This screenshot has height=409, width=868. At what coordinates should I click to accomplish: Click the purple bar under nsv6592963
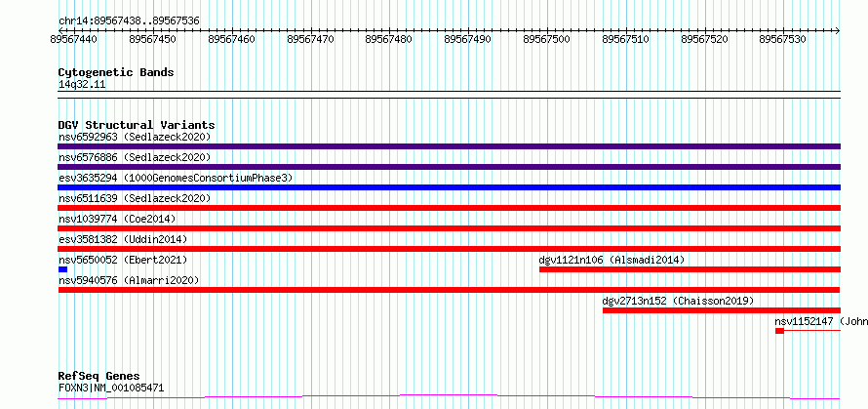click(x=449, y=146)
